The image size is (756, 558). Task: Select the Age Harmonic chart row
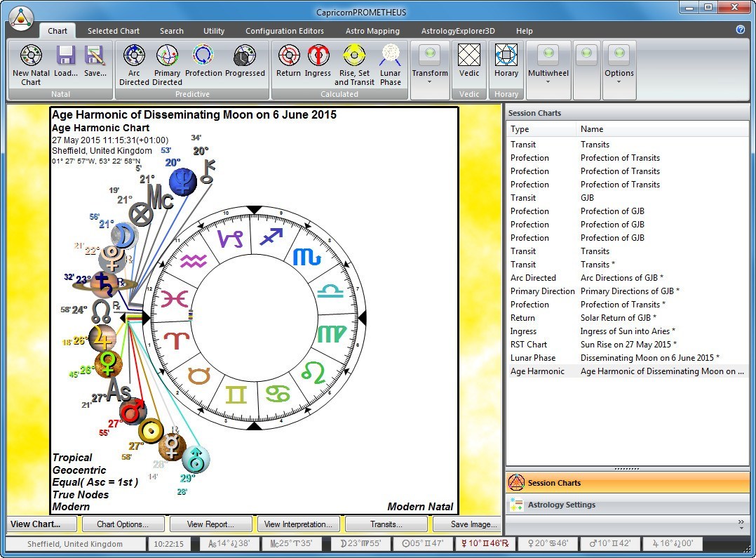(627, 371)
